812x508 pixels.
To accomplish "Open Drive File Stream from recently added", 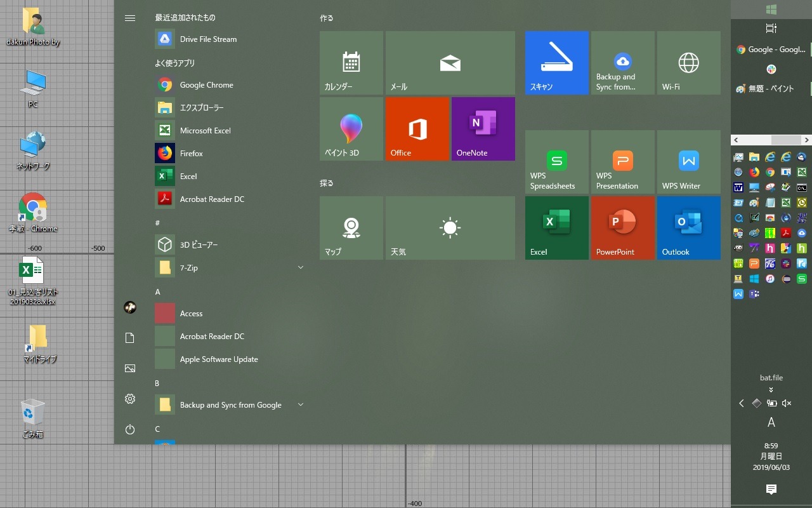I will [x=230, y=39].
